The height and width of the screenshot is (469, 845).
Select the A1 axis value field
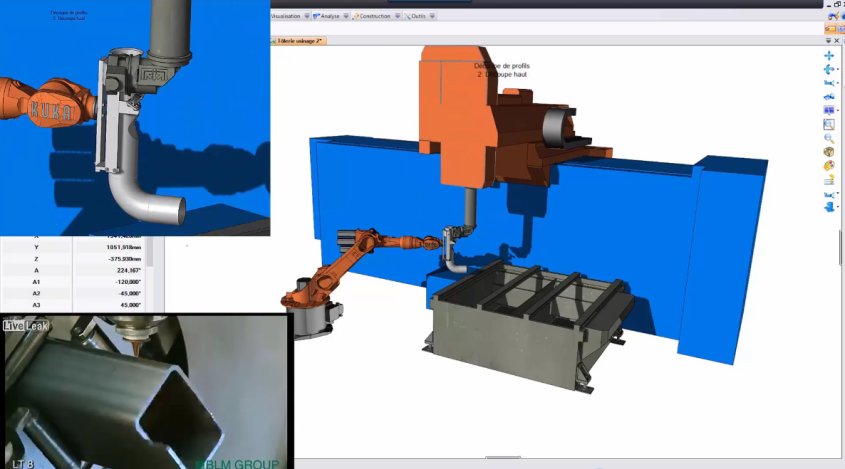tap(109, 282)
